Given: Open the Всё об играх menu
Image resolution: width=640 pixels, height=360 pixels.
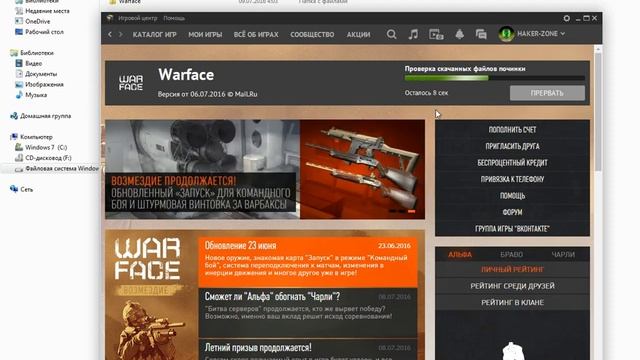Looking at the screenshot, I should [256, 35].
